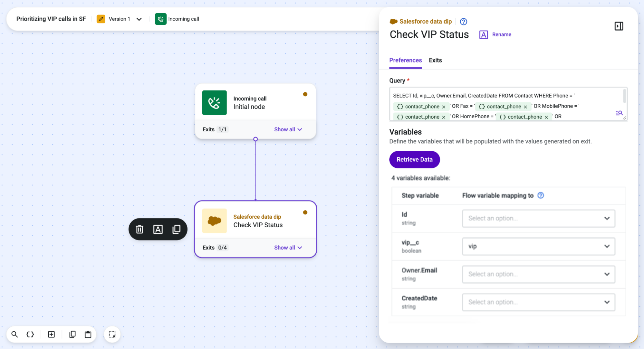This screenshot has width=644, height=349.
Task: Expand Show all exits on Incoming call node
Action: pos(288,129)
